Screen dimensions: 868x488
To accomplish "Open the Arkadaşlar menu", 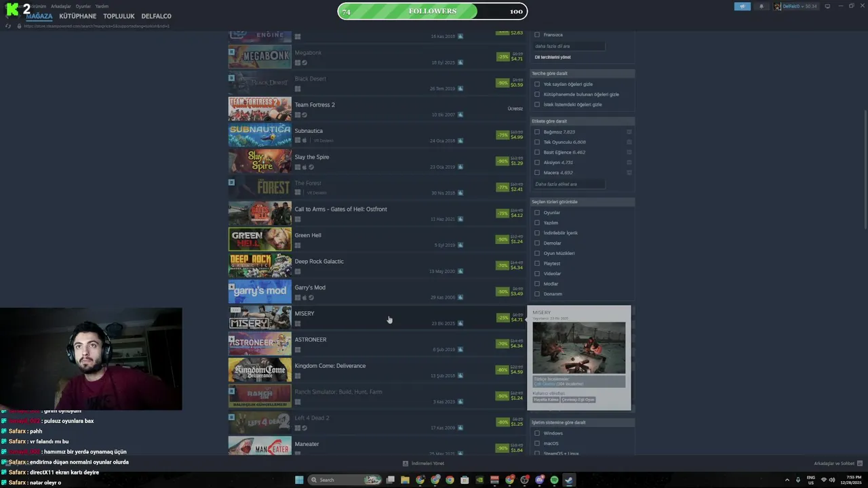I will pyautogui.click(x=60, y=6).
